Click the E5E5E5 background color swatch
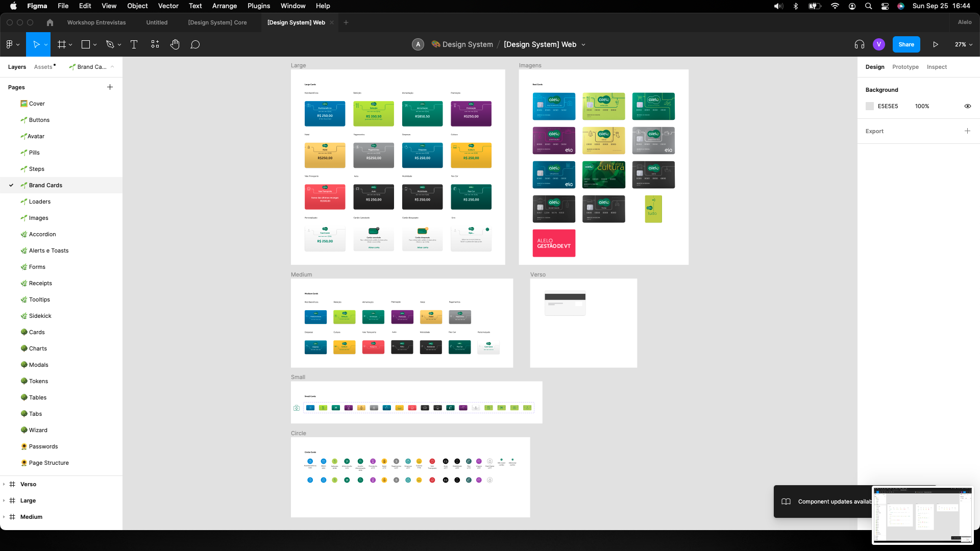 [x=870, y=106]
